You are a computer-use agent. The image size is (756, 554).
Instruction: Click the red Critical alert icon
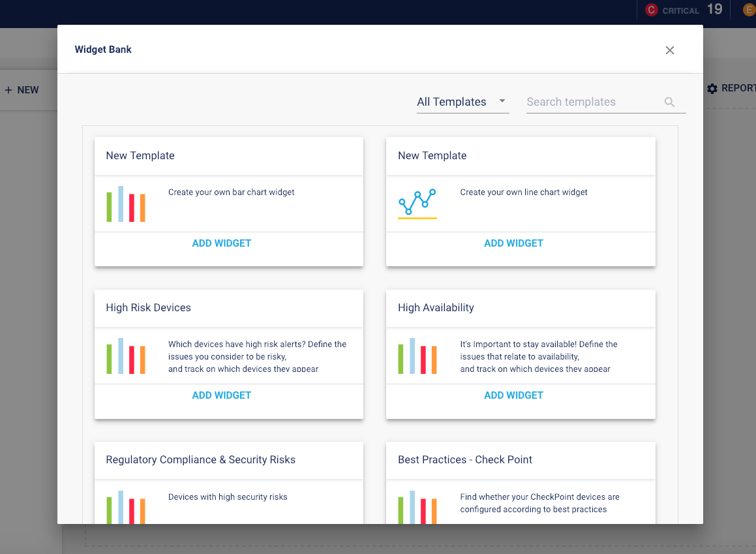pos(652,10)
